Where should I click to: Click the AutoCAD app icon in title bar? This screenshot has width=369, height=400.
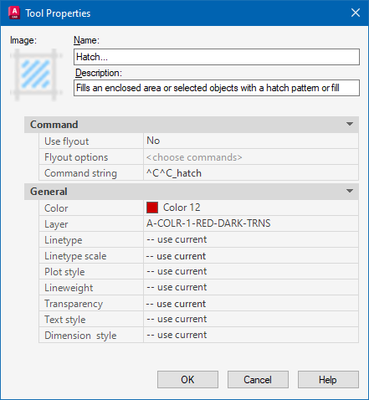coord(14,13)
